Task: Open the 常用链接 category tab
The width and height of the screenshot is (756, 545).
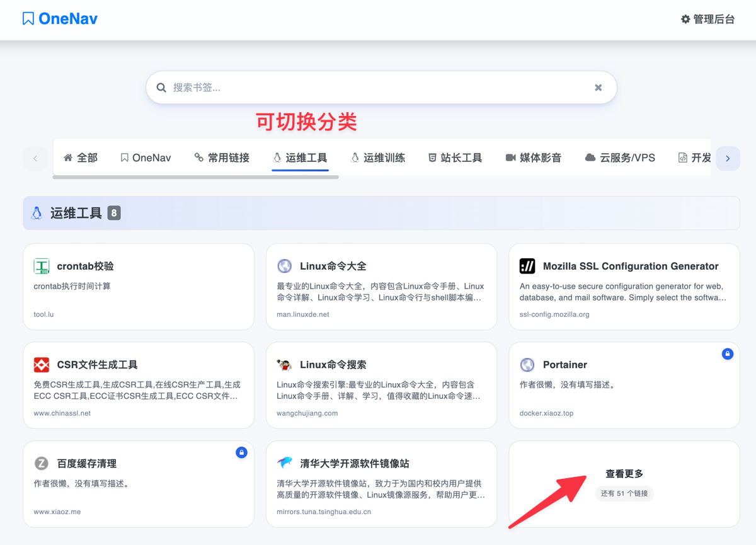Action: coord(222,158)
